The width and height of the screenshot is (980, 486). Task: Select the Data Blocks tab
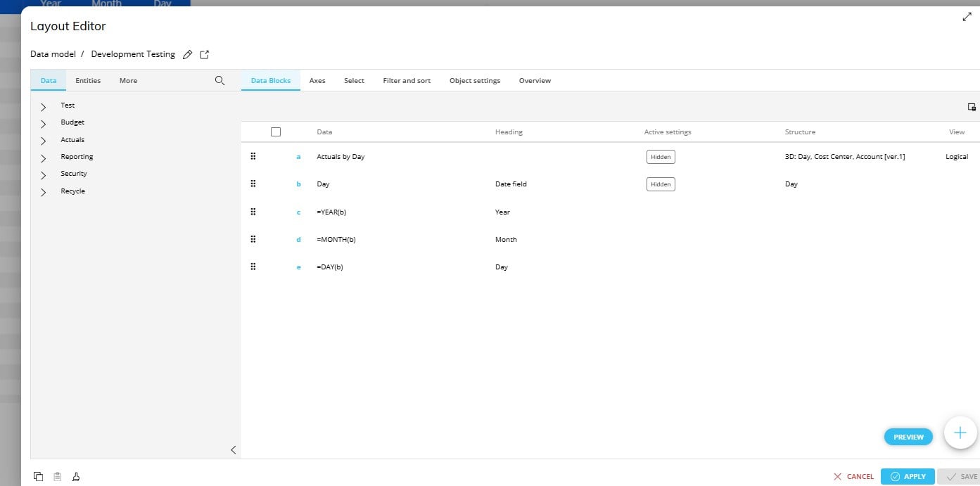point(271,81)
